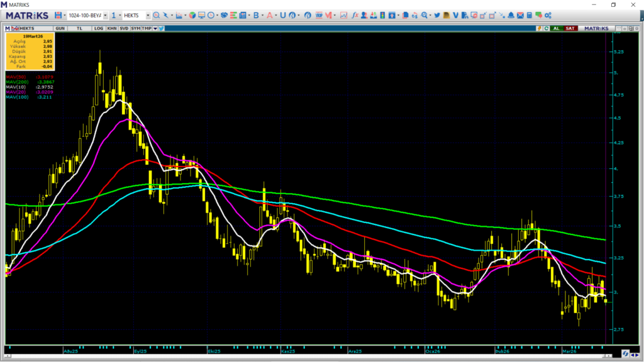Click the blue arrows icon at bottom right
The width and height of the screenshot is (644, 362).
point(625,353)
